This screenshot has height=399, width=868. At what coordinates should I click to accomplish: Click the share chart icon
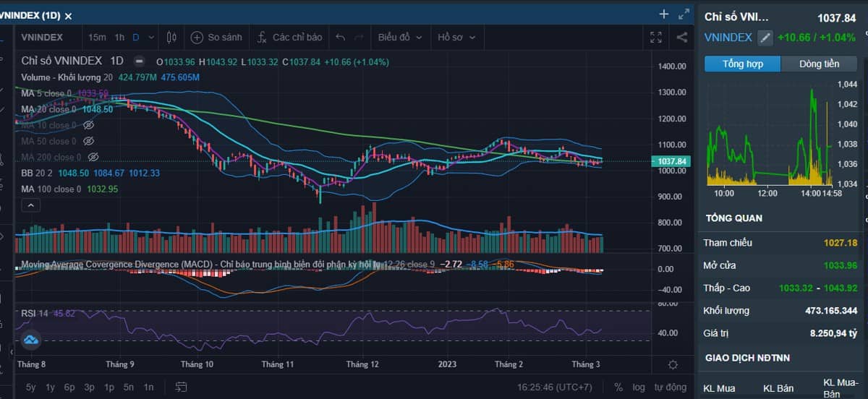(682, 37)
